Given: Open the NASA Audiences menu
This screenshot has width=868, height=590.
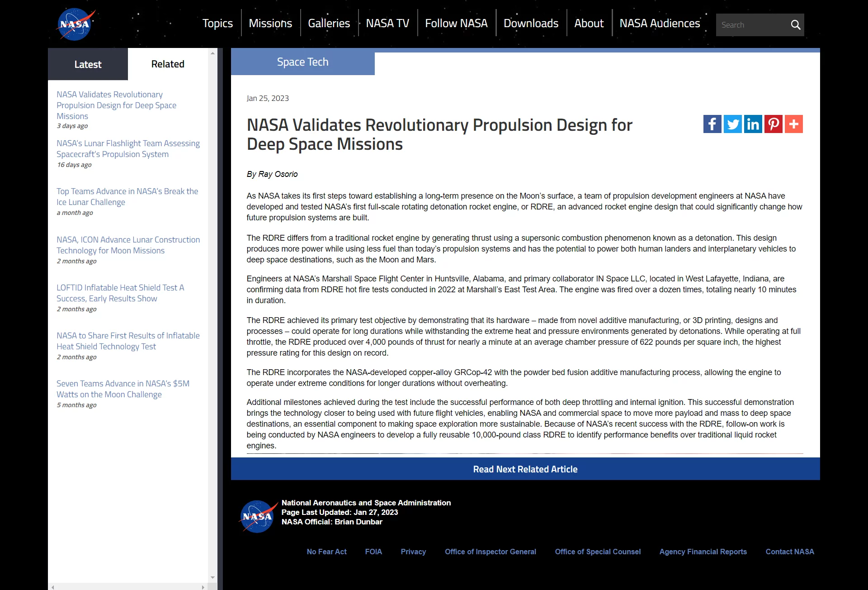Looking at the screenshot, I should 660,23.
